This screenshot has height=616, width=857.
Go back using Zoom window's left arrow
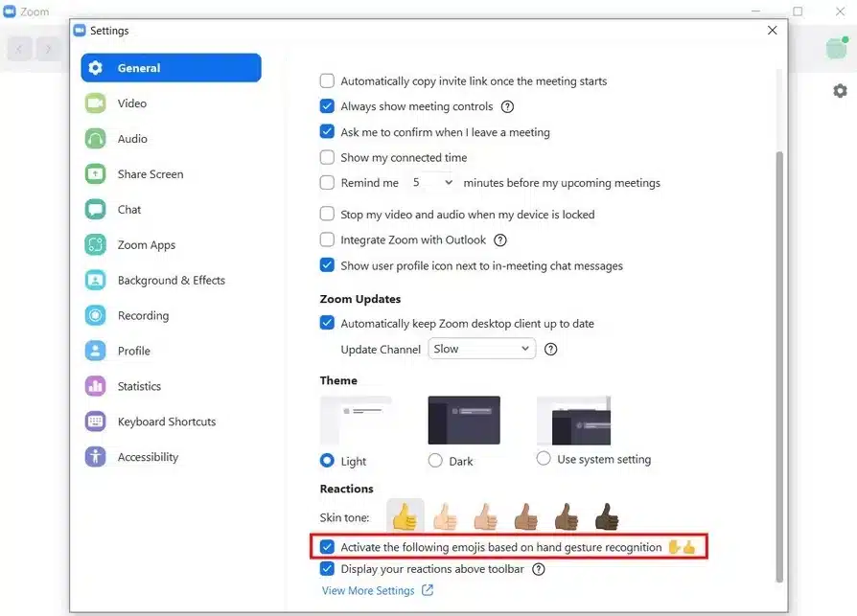[19, 49]
